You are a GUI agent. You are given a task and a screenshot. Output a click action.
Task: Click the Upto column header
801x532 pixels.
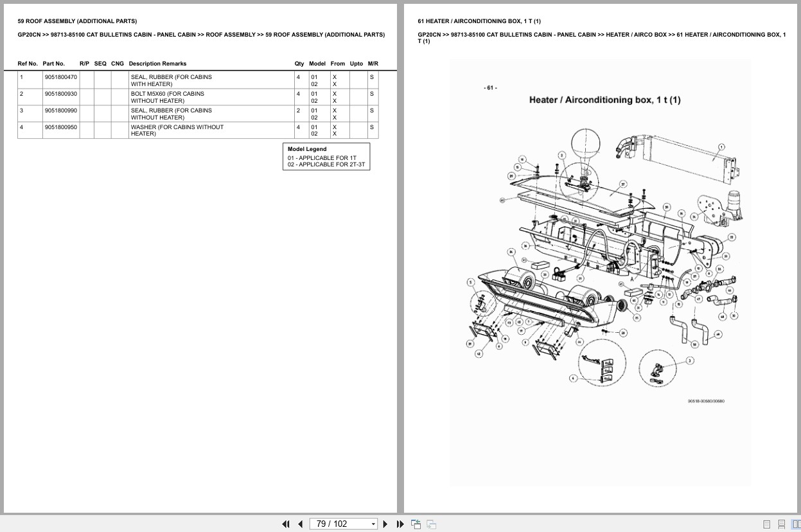point(356,64)
